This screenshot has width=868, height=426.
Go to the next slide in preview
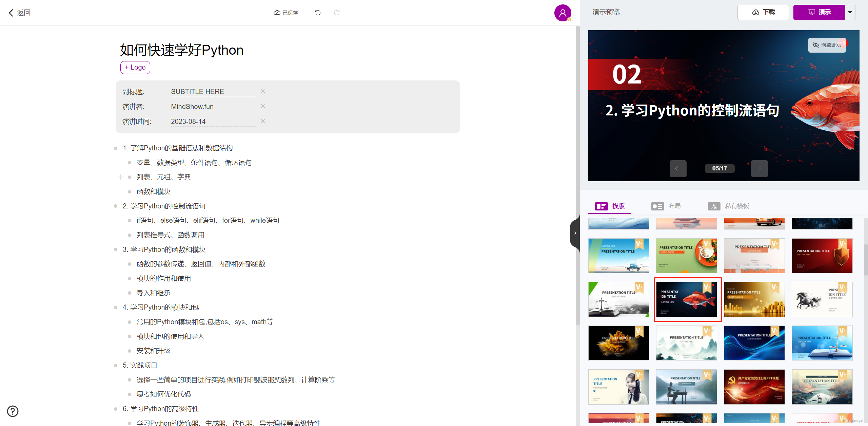(x=759, y=168)
